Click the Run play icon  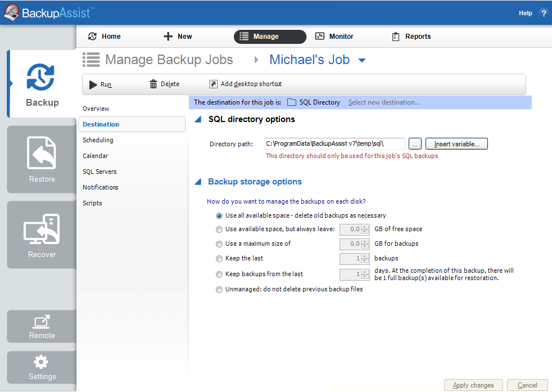(x=93, y=84)
